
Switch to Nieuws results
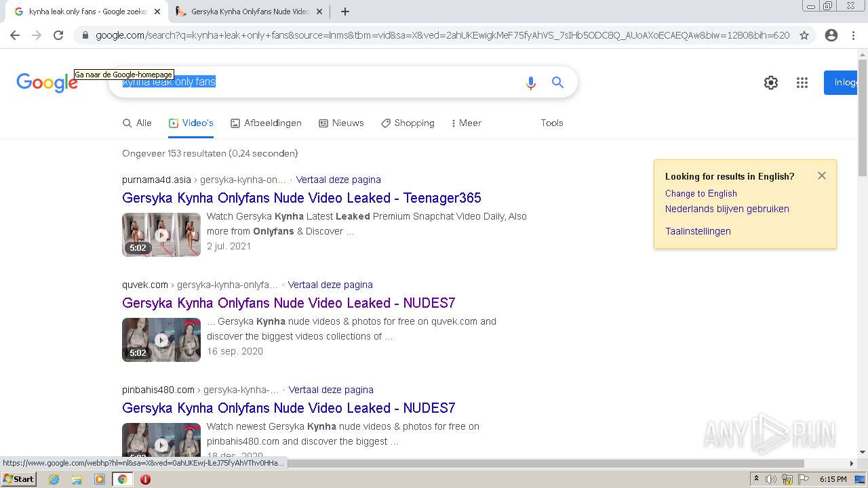click(x=341, y=123)
